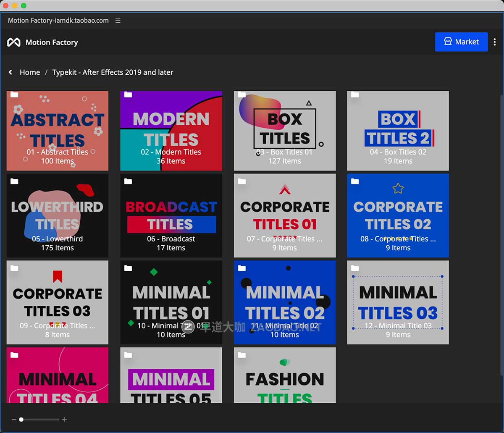504x433 pixels.
Task: Open the Market store button
Action: tap(461, 42)
